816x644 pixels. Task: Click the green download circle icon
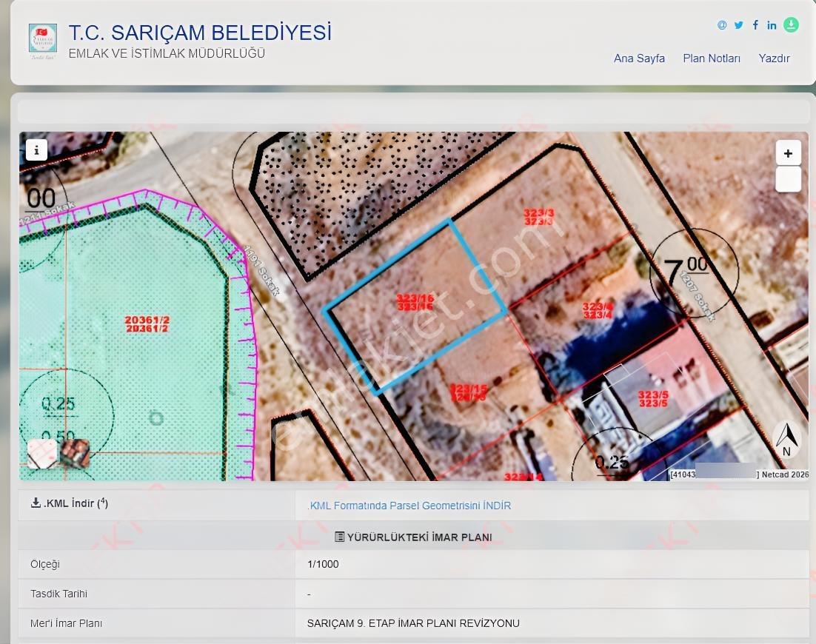pos(791,25)
